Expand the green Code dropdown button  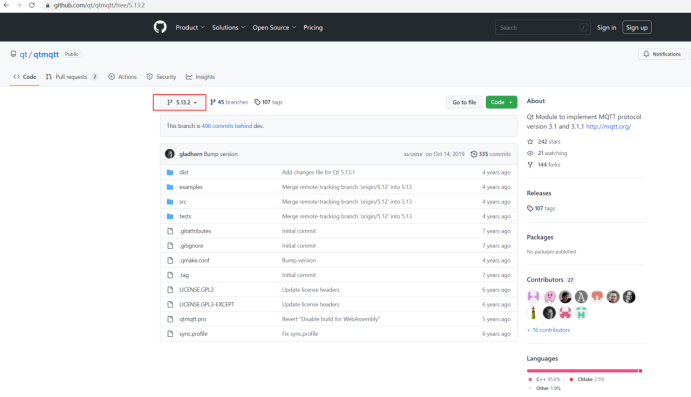click(501, 102)
